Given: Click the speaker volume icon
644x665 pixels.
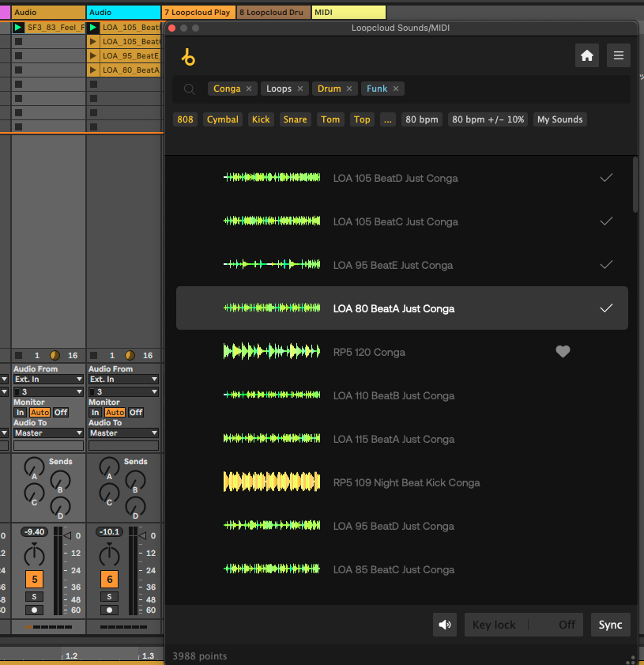Looking at the screenshot, I should click(x=445, y=625).
